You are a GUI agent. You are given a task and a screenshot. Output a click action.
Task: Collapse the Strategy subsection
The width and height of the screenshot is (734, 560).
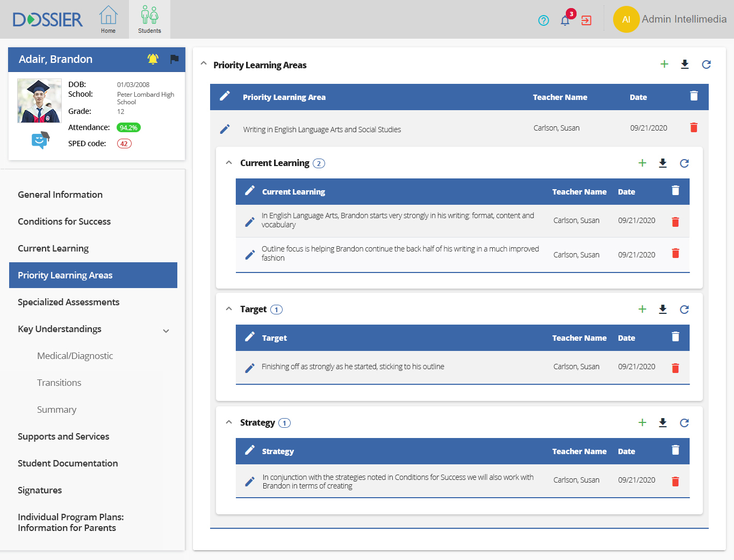pos(229,422)
